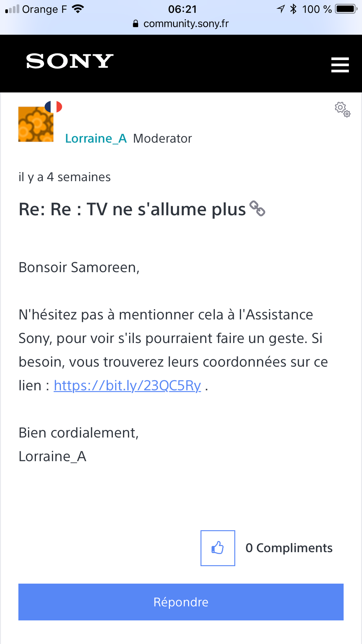Tap the community.sony.fr address bar
Image resolution: width=362 pixels, height=644 pixels.
click(186, 24)
